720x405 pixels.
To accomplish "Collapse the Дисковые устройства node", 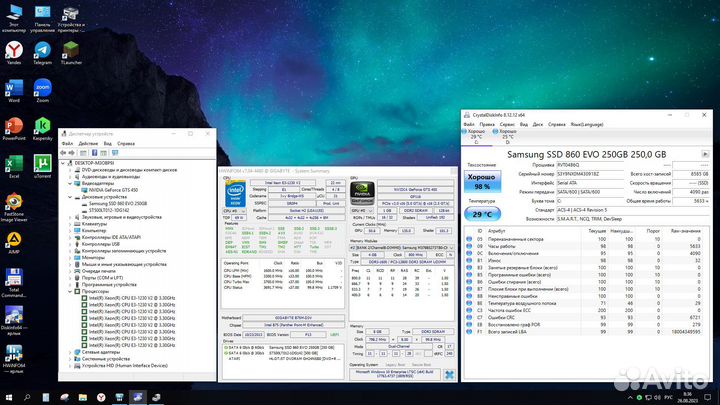I will 71,197.
